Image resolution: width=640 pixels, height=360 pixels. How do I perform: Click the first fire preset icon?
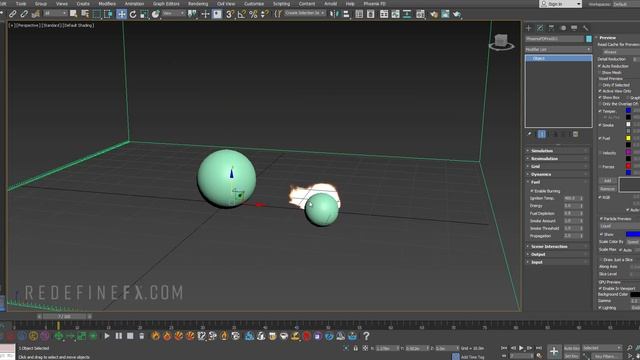click(156, 336)
